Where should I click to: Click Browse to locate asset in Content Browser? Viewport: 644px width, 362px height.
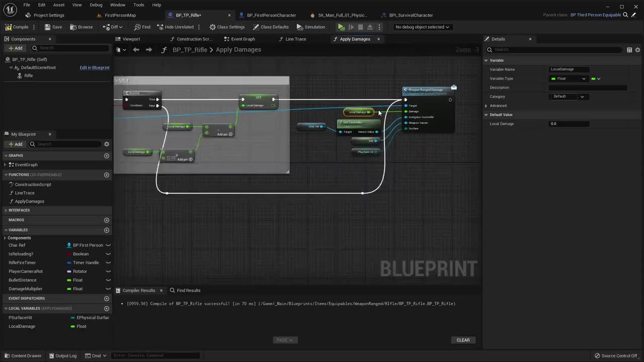pyautogui.click(x=82, y=27)
